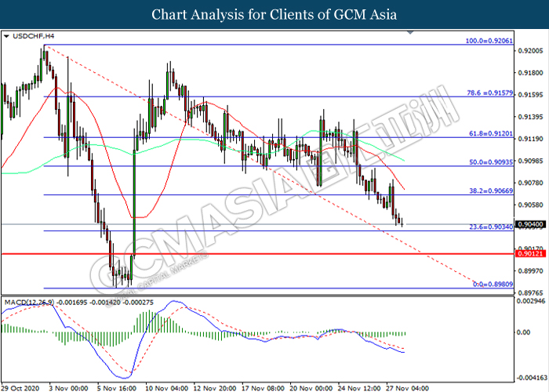Click the chart shift triangle marker at top
Screen dimensions: 549x392
coord(410,32)
